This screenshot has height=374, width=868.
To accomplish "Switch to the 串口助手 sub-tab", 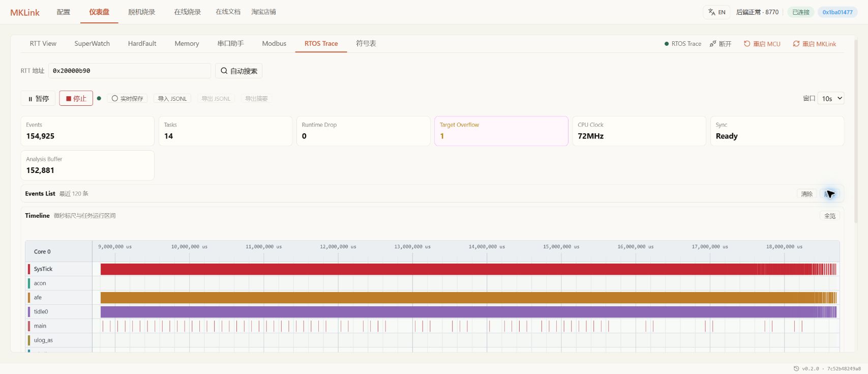I will point(231,44).
